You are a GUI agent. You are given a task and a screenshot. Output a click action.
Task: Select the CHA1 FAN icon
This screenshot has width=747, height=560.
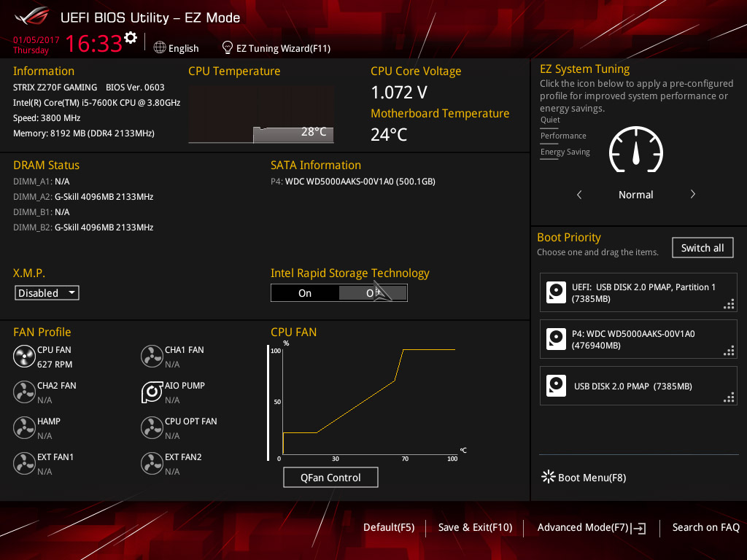click(152, 357)
